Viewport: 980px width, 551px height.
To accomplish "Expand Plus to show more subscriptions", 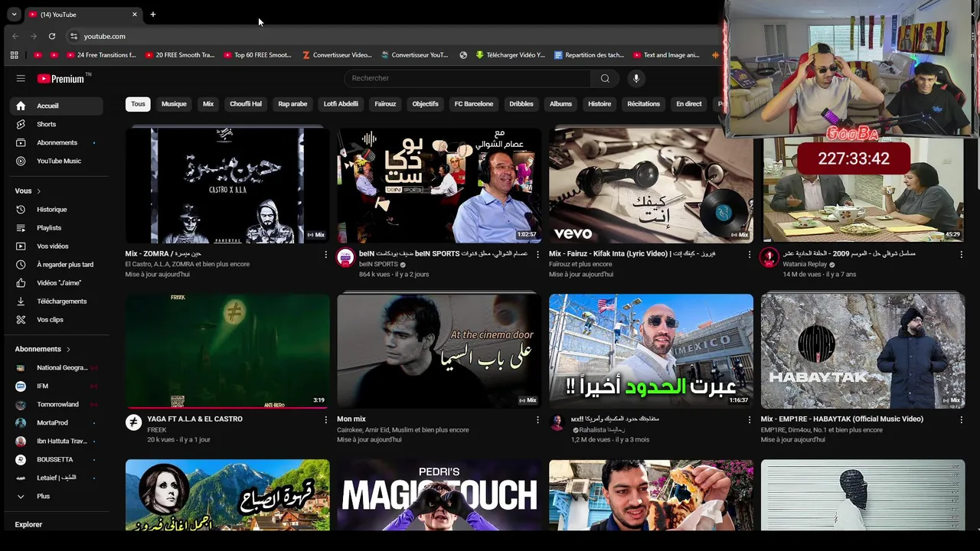I will (x=56, y=496).
